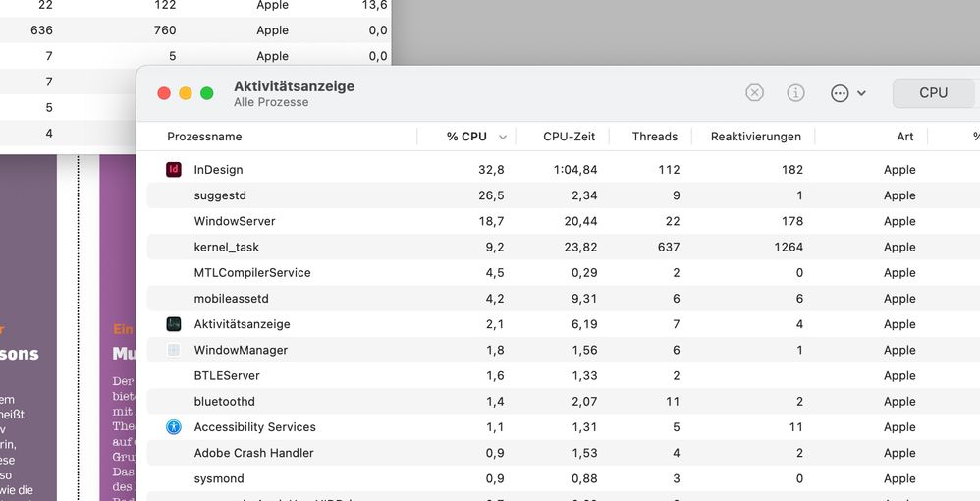Image resolution: width=980 pixels, height=501 pixels.
Task: Select the mobileassetd process row
Action: click(x=563, y=299)
